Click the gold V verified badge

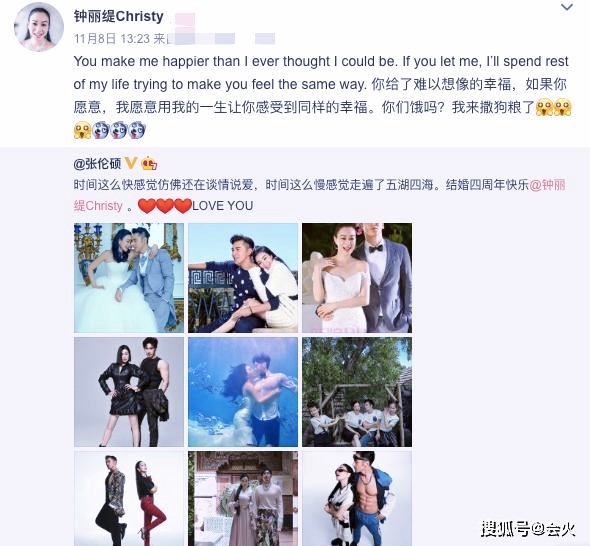131,163
